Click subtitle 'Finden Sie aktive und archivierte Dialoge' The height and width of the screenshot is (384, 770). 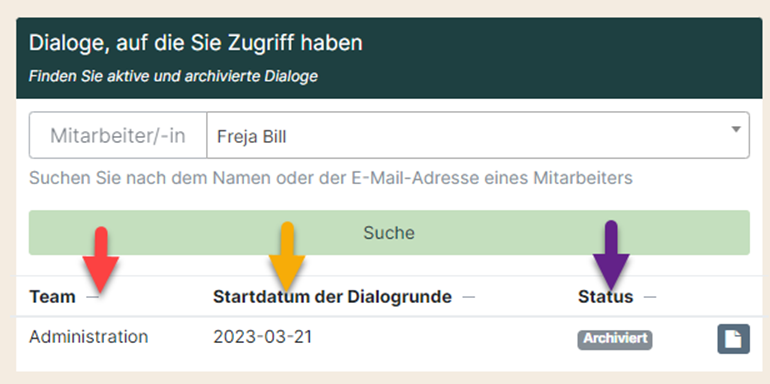[x=173, y=77]
